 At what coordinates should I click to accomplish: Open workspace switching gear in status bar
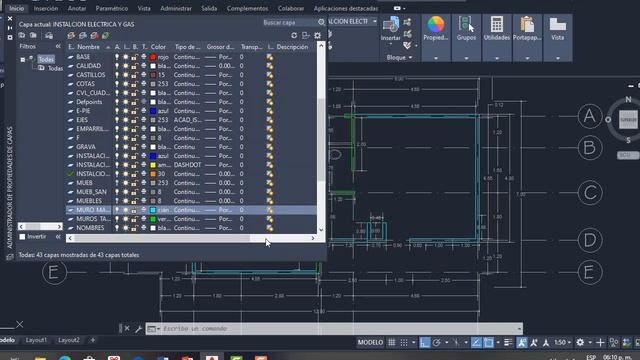(580, 342)
